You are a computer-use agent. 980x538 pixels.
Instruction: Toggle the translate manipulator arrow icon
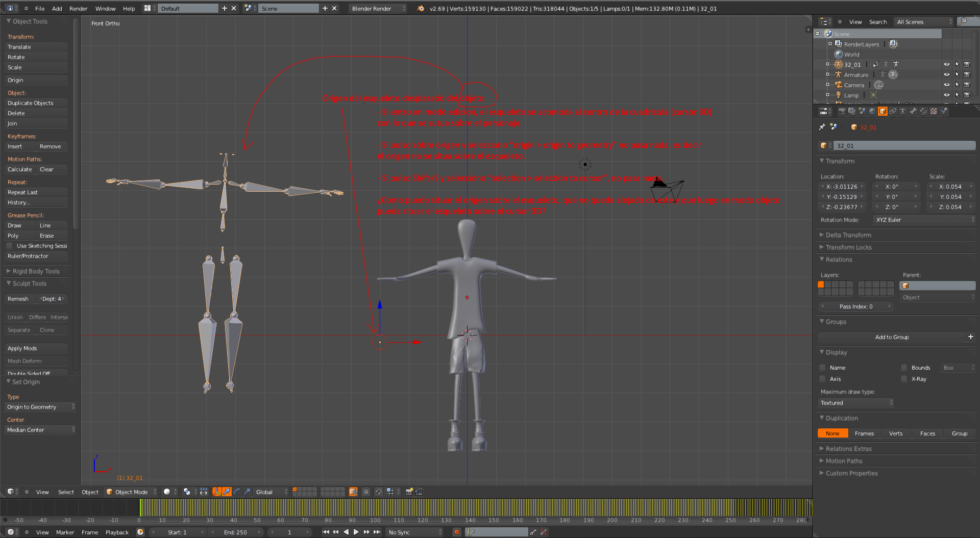click(227, 492)
